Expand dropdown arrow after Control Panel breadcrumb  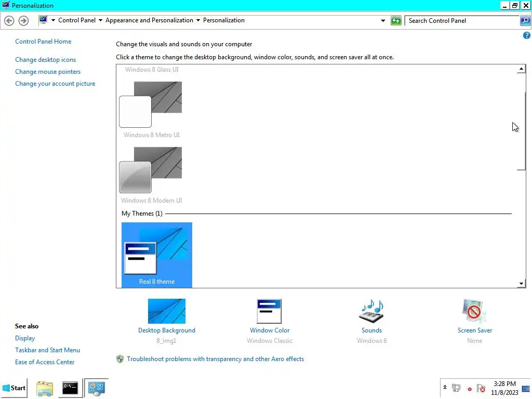pyautogui.click(x=100, y=20)
